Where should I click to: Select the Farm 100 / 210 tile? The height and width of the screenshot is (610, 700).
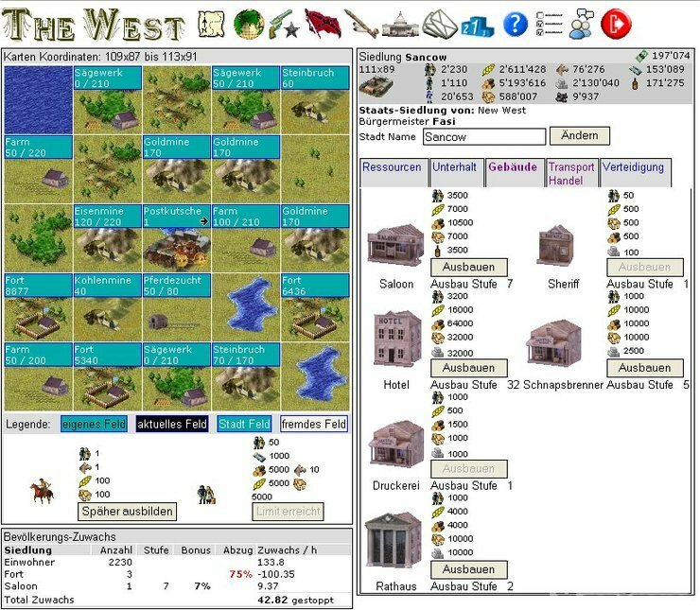(246, 237)
